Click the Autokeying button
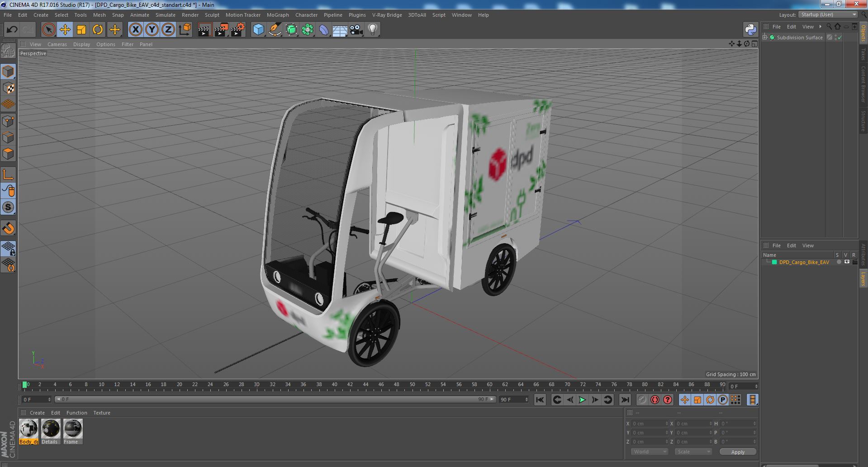The image size is (868, 467). [655, 400]
